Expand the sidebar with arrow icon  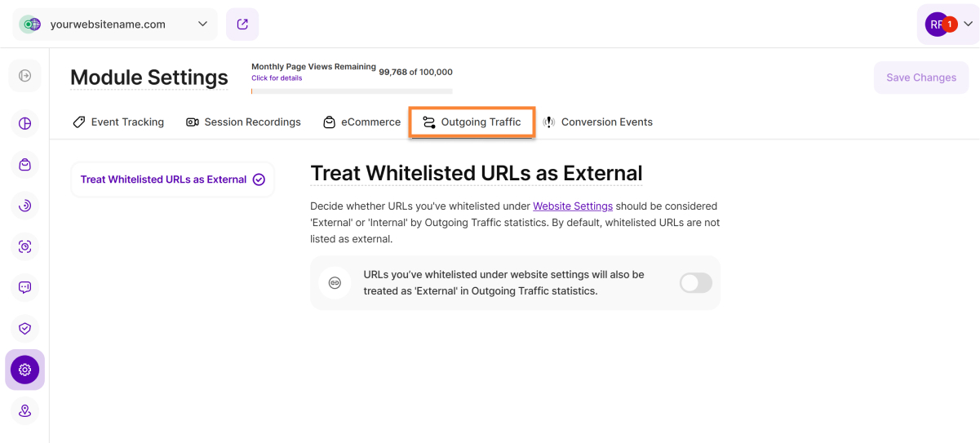(x=24, y=76)
